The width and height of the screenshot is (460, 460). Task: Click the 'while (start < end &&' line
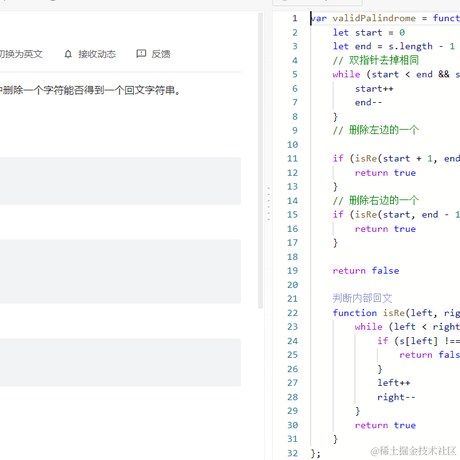click(x=396, y=74)
